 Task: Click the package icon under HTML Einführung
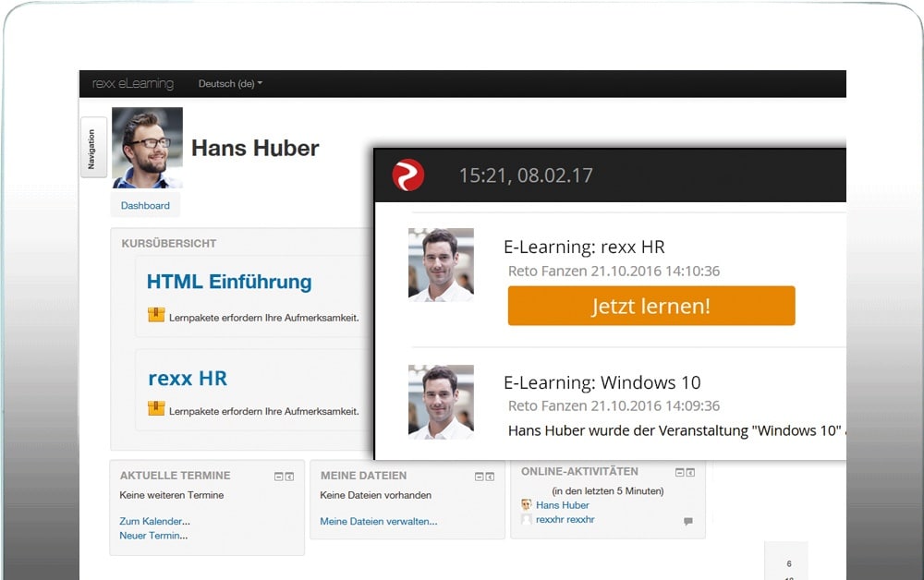click(x=156, y=315)
